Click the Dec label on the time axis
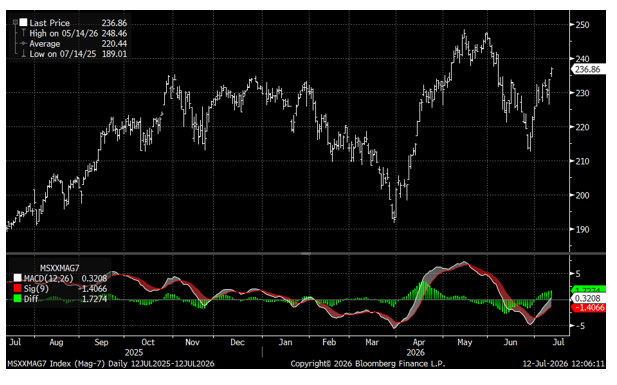The height and width of the screenshot is (385, 617). click(237, 342)
